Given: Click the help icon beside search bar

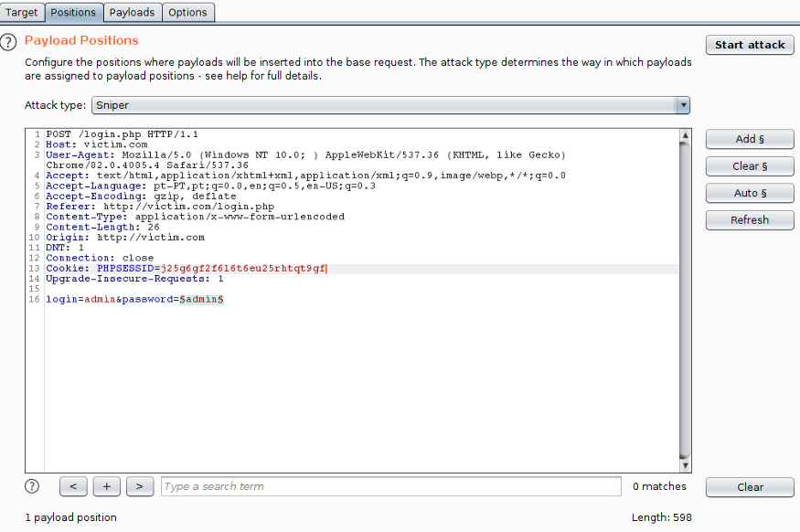Looking at the screenshot, I should (x=32, y=486).
